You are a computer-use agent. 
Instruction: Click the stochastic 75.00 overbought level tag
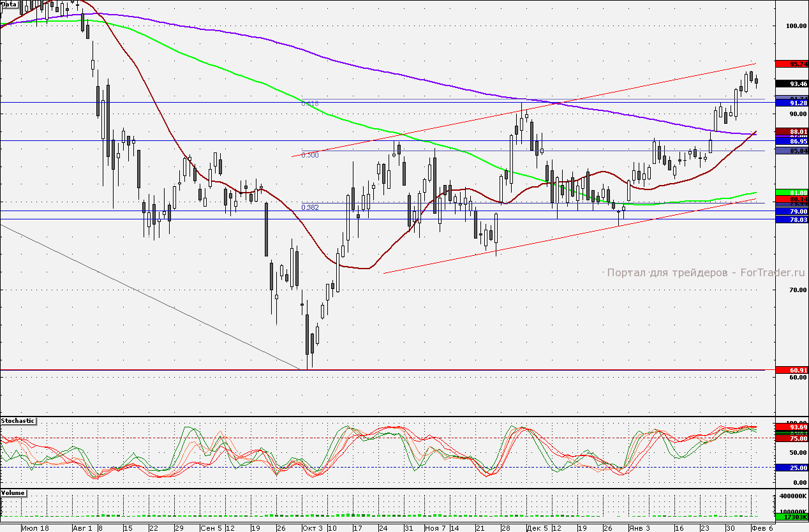[791, 439]
